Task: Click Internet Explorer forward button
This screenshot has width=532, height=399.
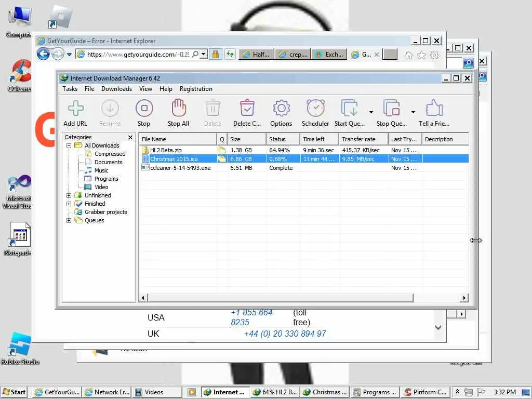Action: coord(58,54)
